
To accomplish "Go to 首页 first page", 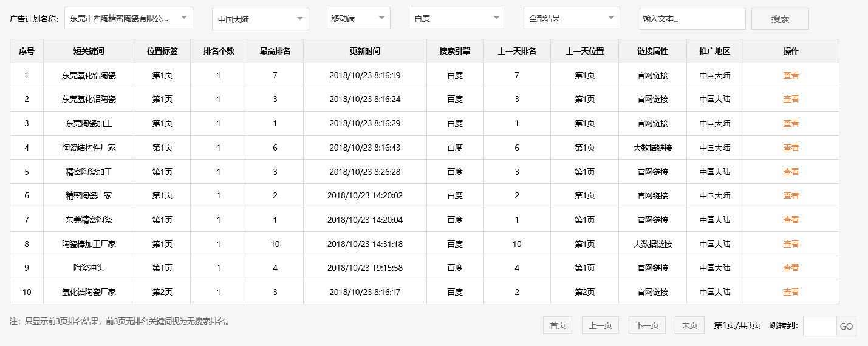I will pos(558,325).
